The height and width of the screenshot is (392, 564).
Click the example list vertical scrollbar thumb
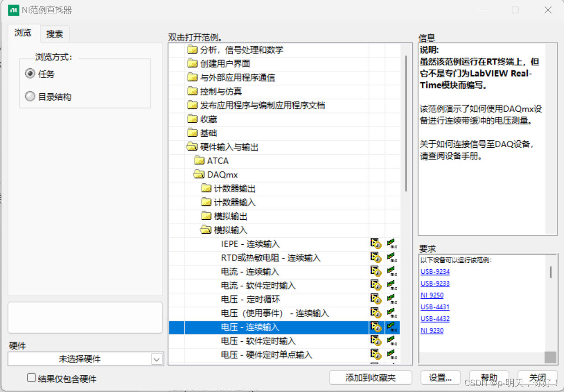pos(406,123)
